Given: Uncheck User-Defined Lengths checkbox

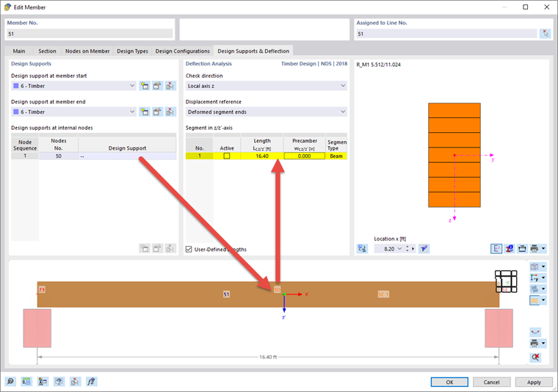Looking at the screenshot, I should pos(189,250).
